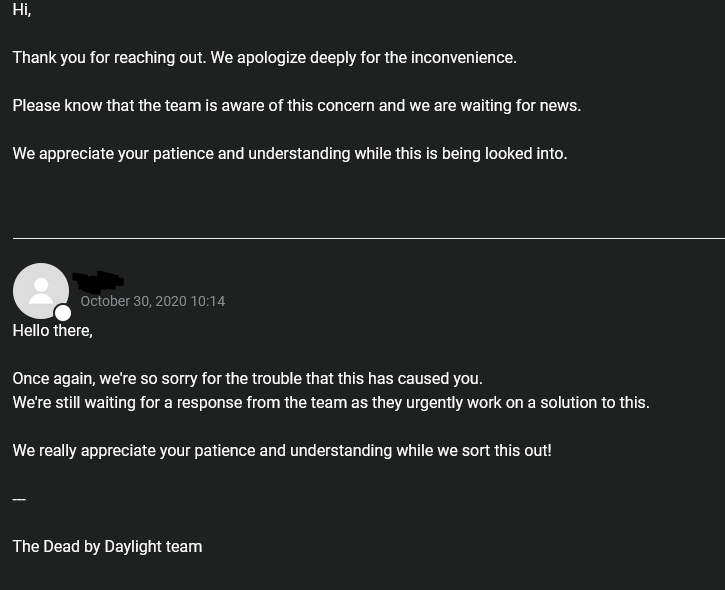Click "The Dead by Daylight team" signature
The image size is (725, 590).
pyautogui.click(x=107, y=547)
